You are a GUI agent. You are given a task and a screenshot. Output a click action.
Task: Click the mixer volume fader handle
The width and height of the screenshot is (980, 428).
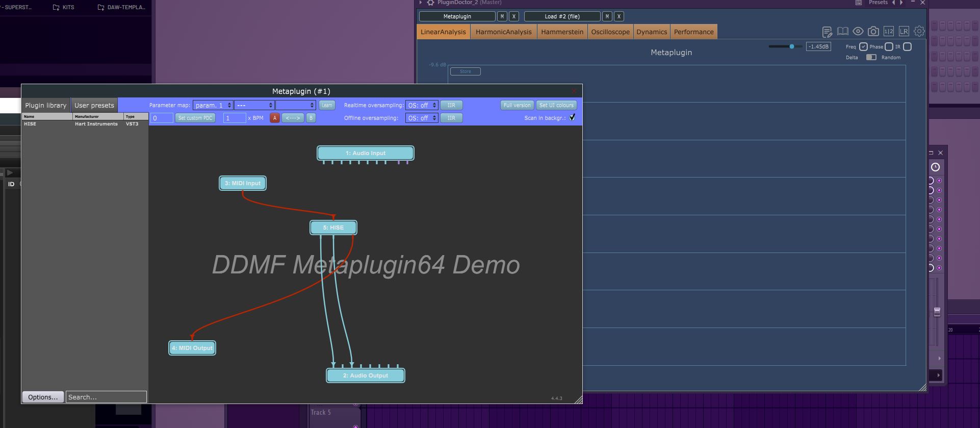(937, 312)
